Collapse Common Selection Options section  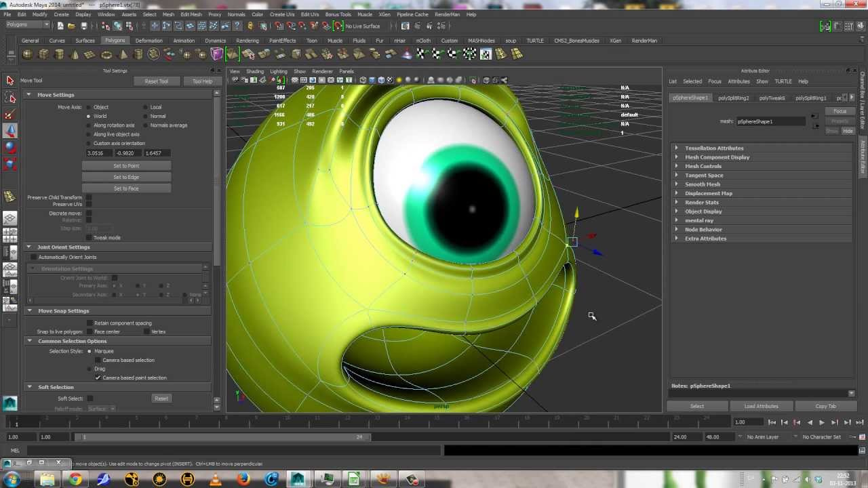(29, 341)
